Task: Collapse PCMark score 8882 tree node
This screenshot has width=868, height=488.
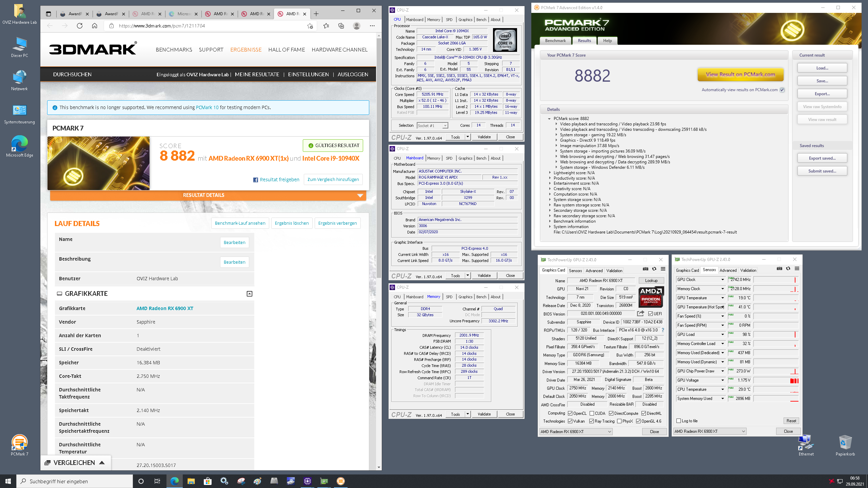Action: (x=549, y=119)
